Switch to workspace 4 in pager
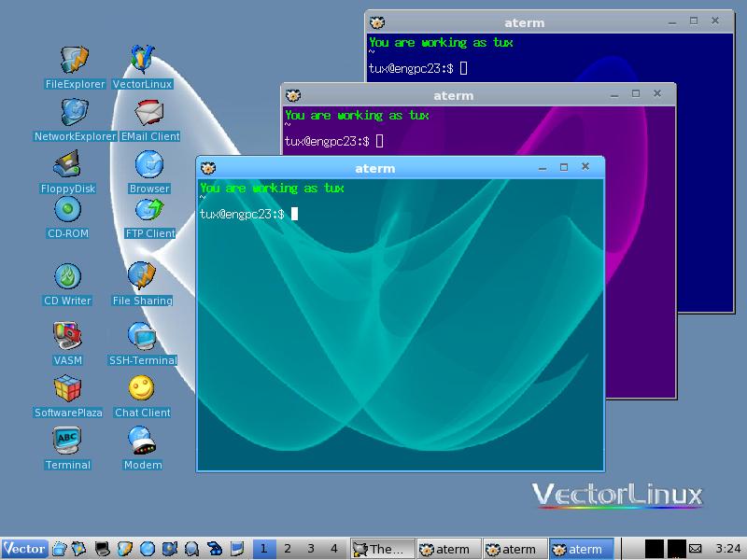This screenshot has width=747, height=560. tap(334, 549)
